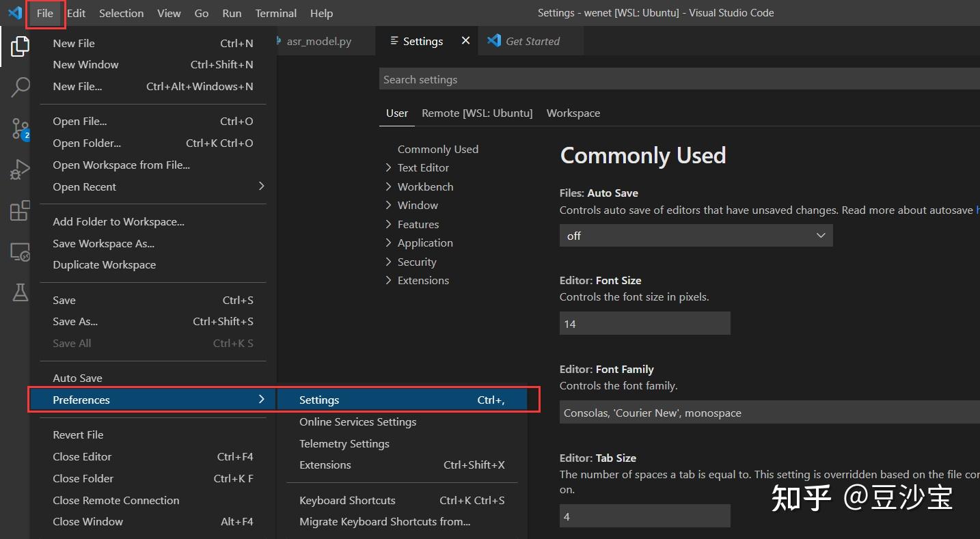980x539 pixels.
Task: Open the Terminal menu
Action: [275, 13]
